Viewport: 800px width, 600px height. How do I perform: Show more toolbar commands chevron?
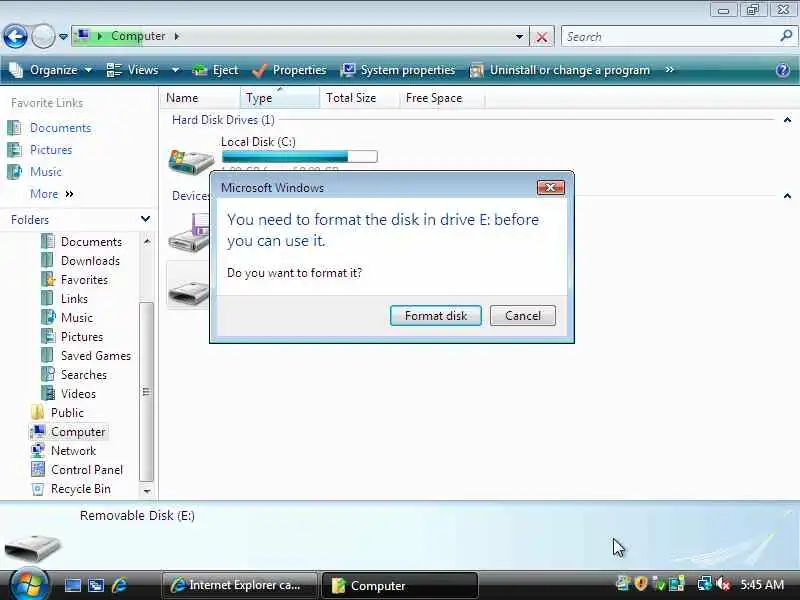669,70
